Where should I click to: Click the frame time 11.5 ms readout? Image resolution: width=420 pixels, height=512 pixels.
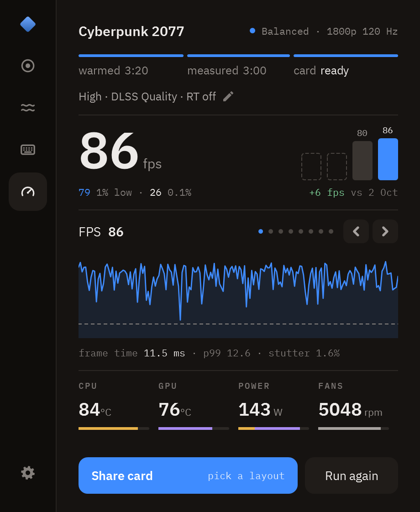point(131,353)
